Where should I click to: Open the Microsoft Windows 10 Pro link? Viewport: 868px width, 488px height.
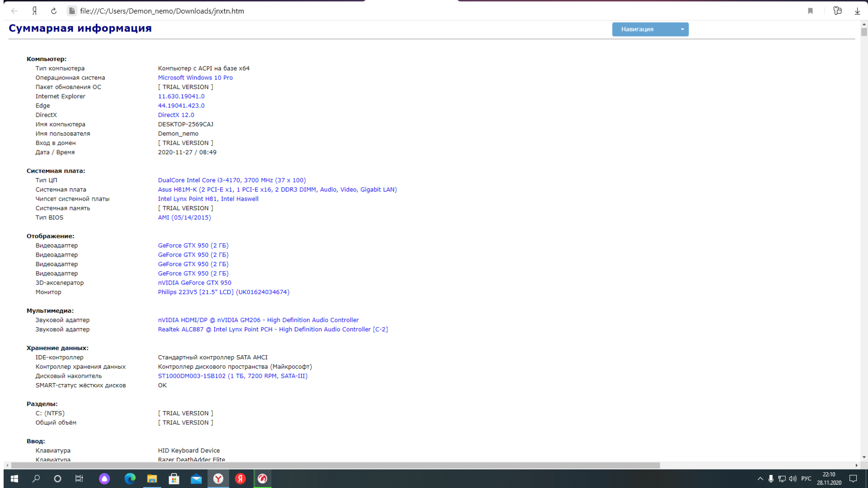[195, 78]
